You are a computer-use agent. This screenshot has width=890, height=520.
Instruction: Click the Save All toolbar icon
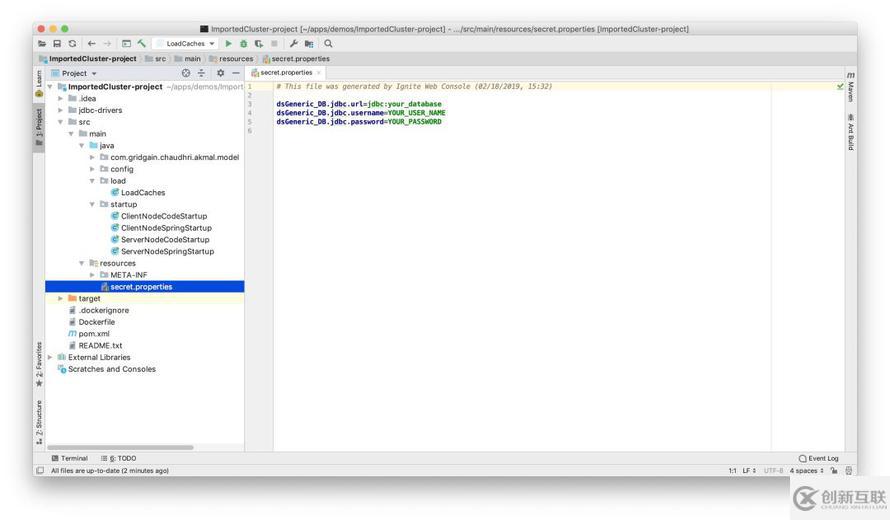pos(57,44)
